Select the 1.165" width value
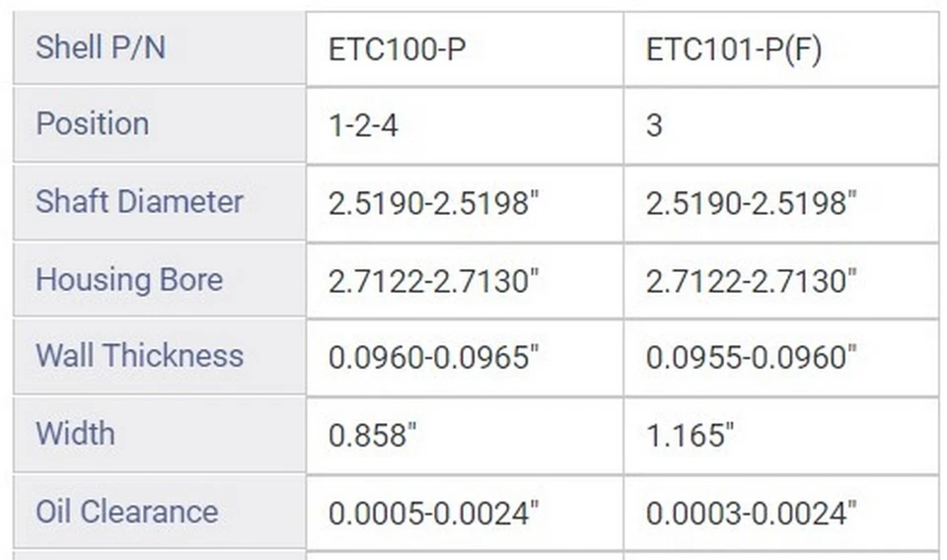947x560 pixels. point(691,436)
